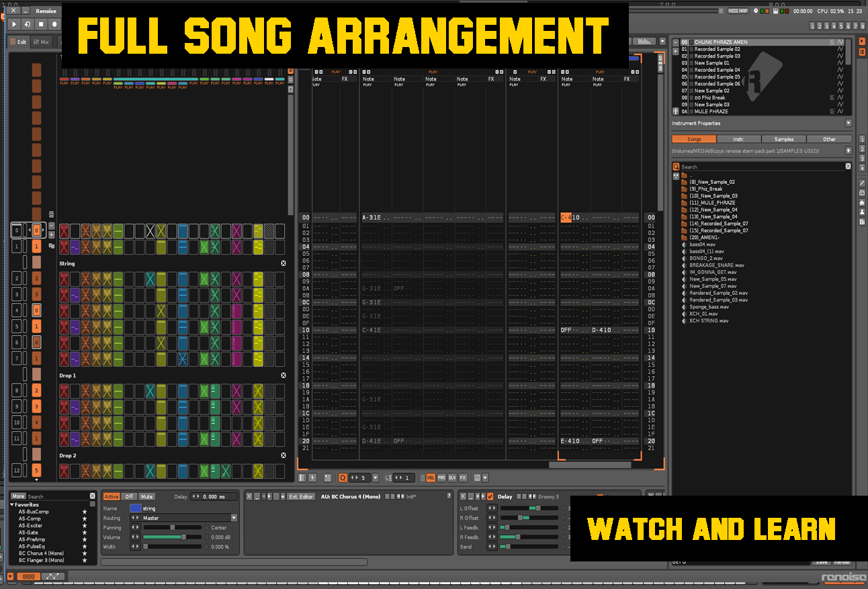Close the String section in pattern matrix
Viewport: 868px width, 589px height.
point(284,264)
